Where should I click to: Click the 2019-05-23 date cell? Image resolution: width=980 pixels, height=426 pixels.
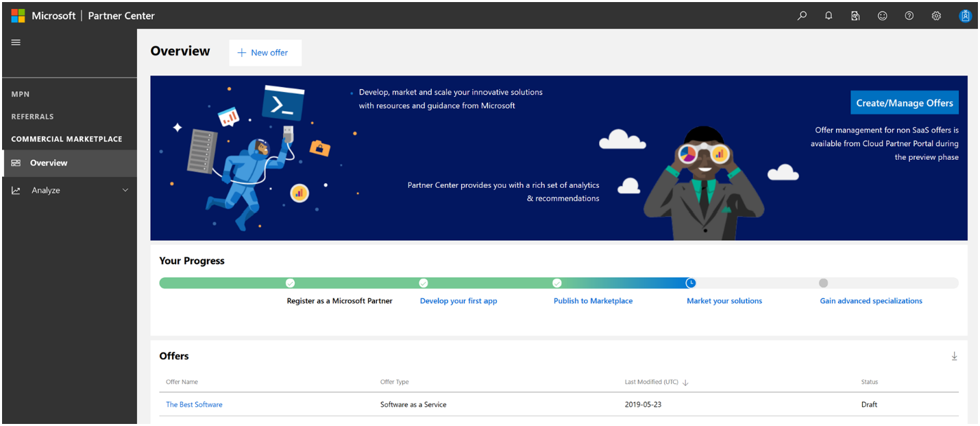(643, 405)
